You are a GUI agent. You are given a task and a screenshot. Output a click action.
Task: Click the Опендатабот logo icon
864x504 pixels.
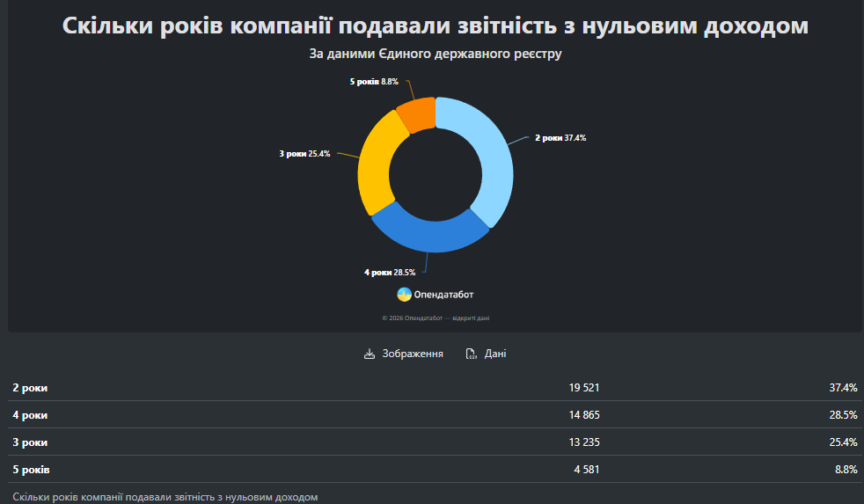[x=405, y=295]
